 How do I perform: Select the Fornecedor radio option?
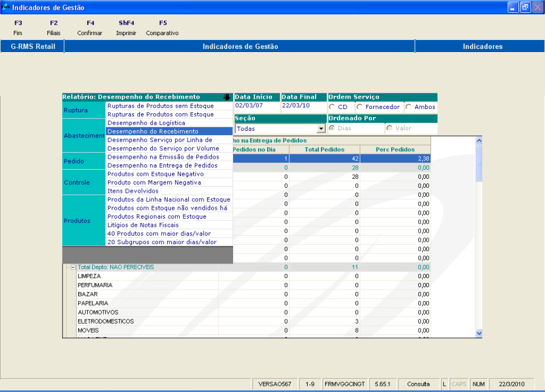click(360, 107)
